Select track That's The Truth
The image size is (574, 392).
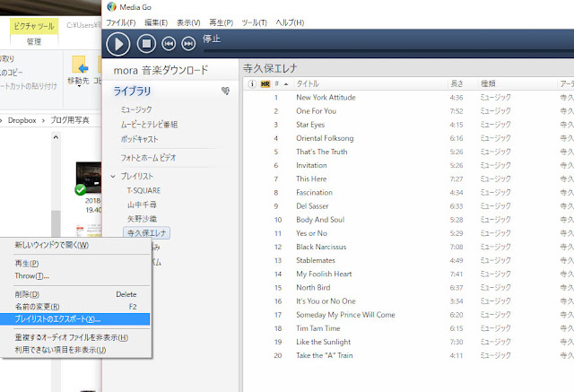[322, 152]
